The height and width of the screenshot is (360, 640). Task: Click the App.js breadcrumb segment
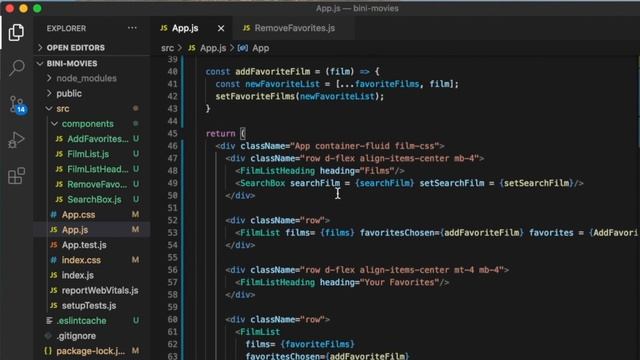pos(207,48)
